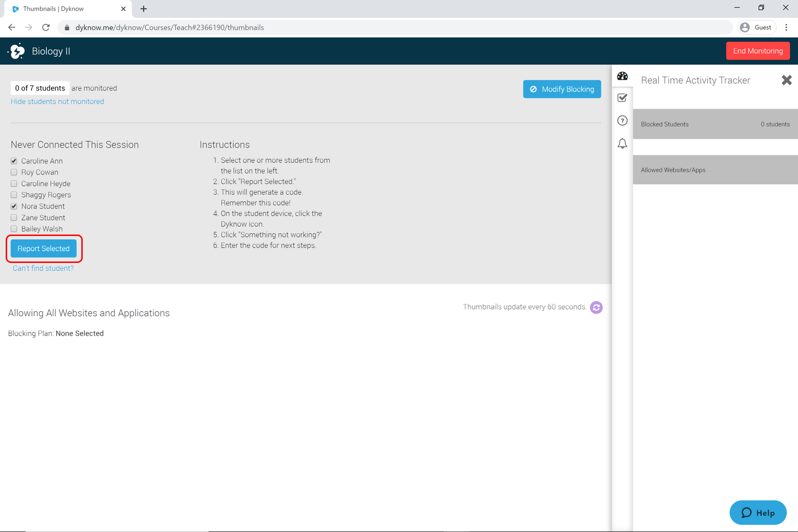Screen dimensions: 798x532
Task: Open the notifications bell icon
Action: 622,143
